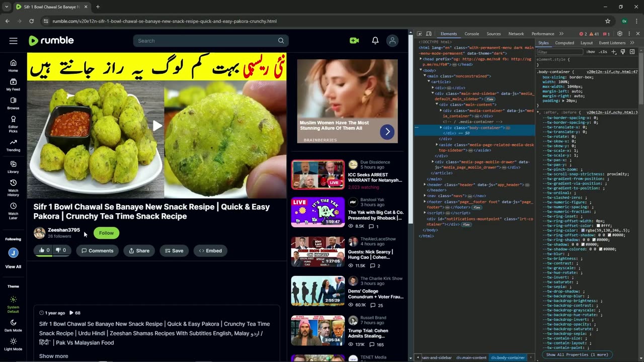644x362 pixels.
Task: Click the thumbs-down dislike icon
Action: pos(58,250)
